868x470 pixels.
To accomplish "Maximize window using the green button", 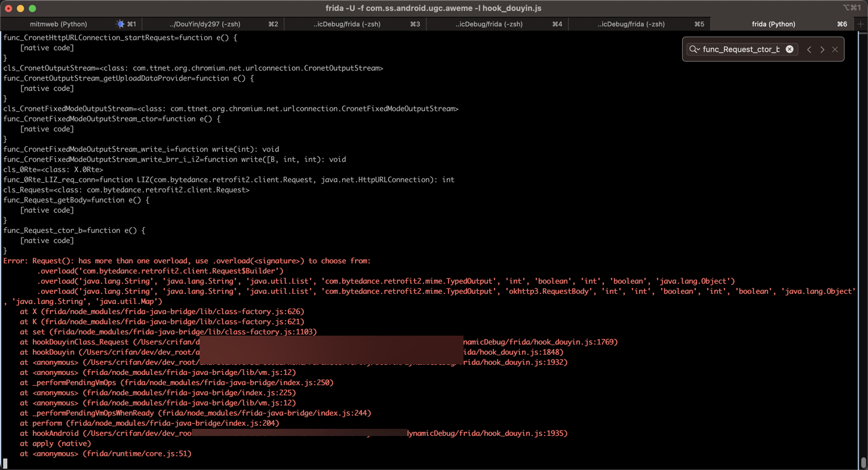I will coord(32,8).
